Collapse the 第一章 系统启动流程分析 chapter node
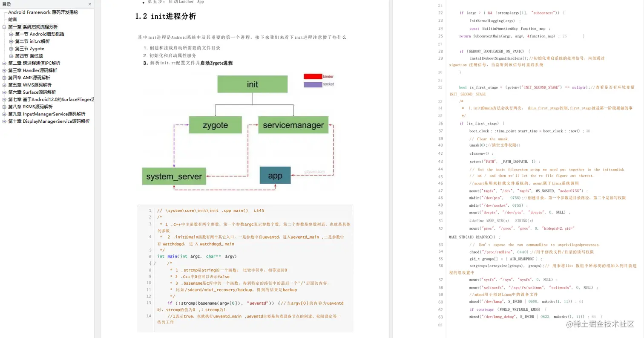The height and width of the screenshot is (338, 644). tap(5, 26)
